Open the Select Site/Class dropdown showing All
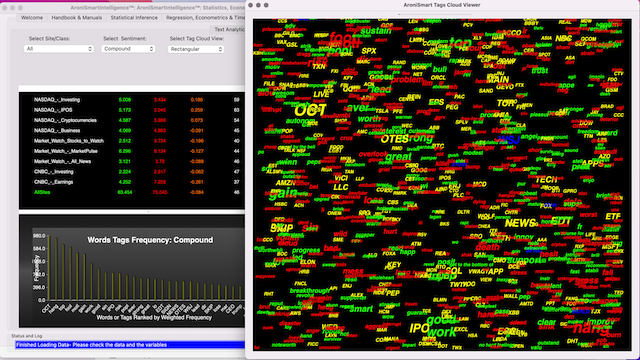The height and width of the screenshot is (360, 640). click(x=59, y=49)
